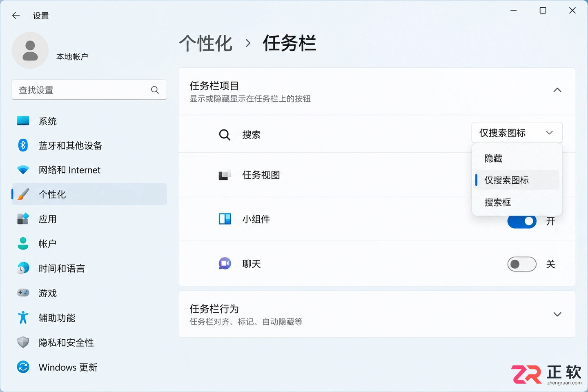
Task: Click the 任务视图 overlapping squares icon
Action: (225, 175)
